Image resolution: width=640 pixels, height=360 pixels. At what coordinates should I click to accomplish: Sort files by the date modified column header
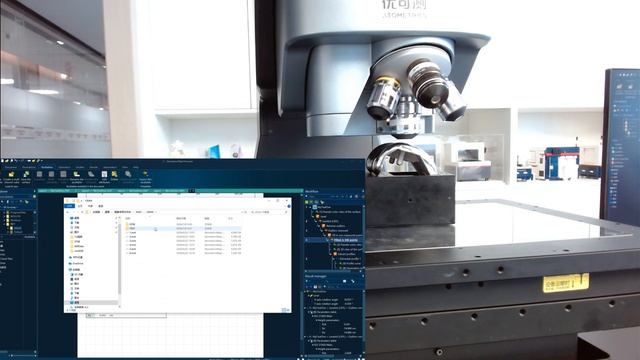(181, 219)
